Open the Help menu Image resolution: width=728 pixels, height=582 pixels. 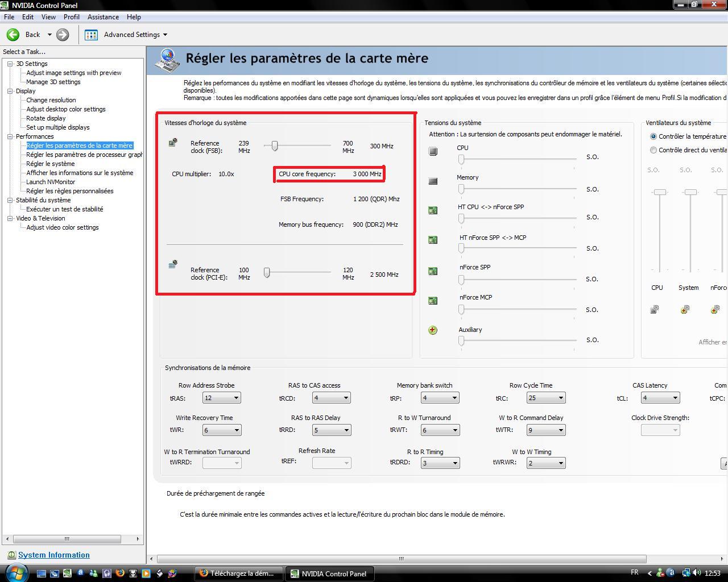134,17
